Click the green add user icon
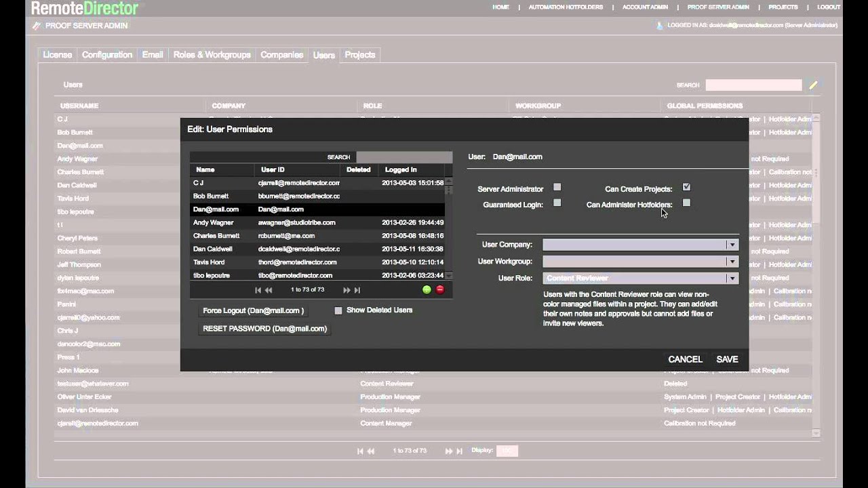Image resolution: width=868 pixels, height=488 pixels. pos(427,289)
